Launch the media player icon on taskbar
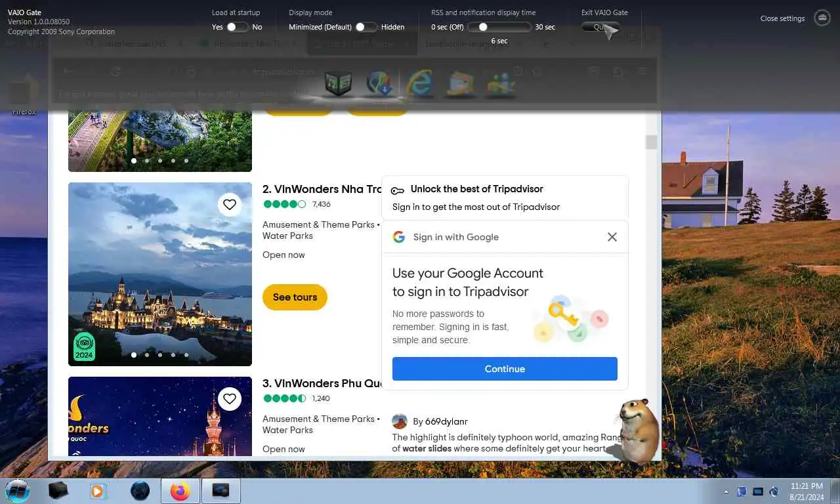 point(98,490)
